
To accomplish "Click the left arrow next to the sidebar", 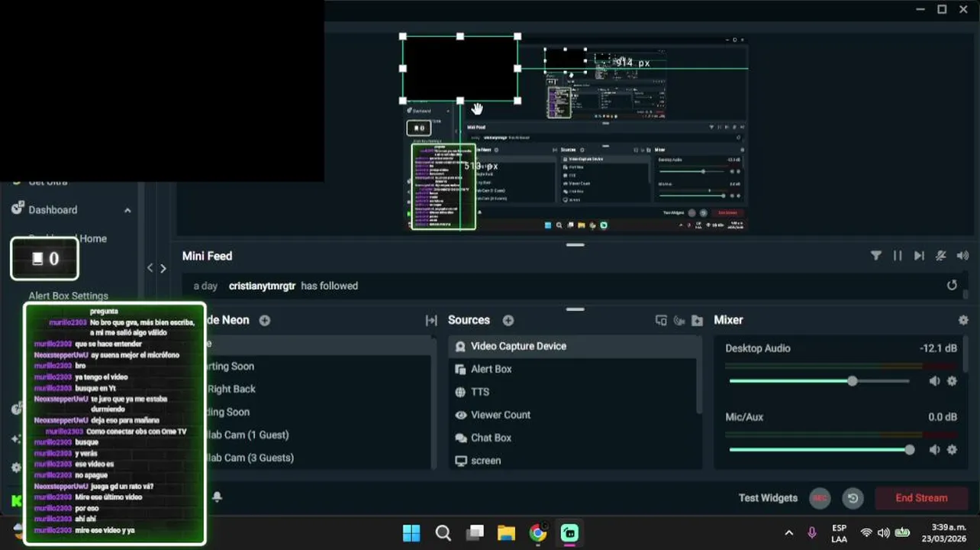I will point(150,268).
